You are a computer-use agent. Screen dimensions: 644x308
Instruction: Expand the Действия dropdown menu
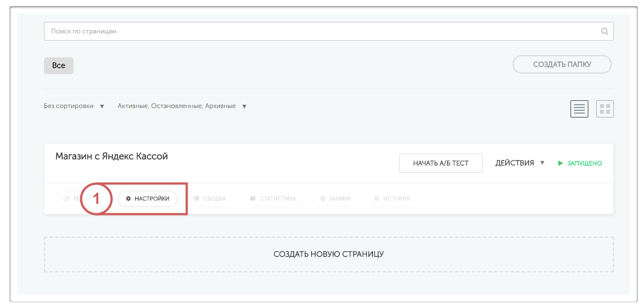point(520,163)
